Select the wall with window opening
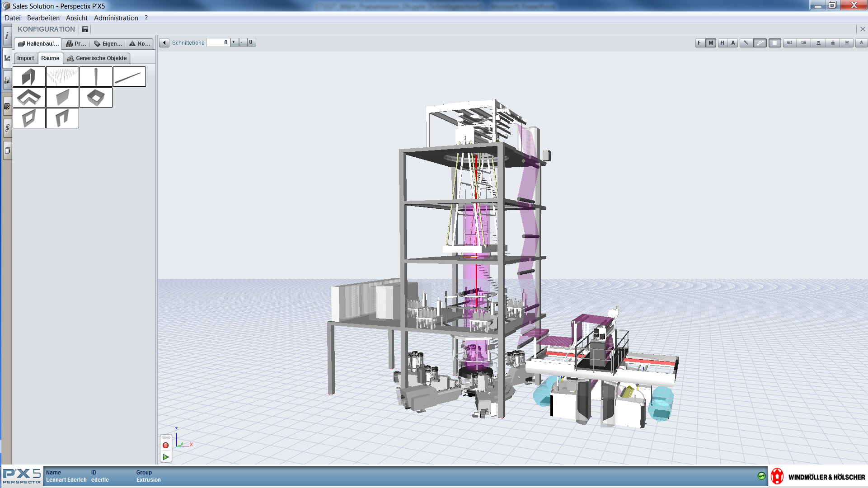The width and height of the screenshot is (868, 488). click(29, 118)
